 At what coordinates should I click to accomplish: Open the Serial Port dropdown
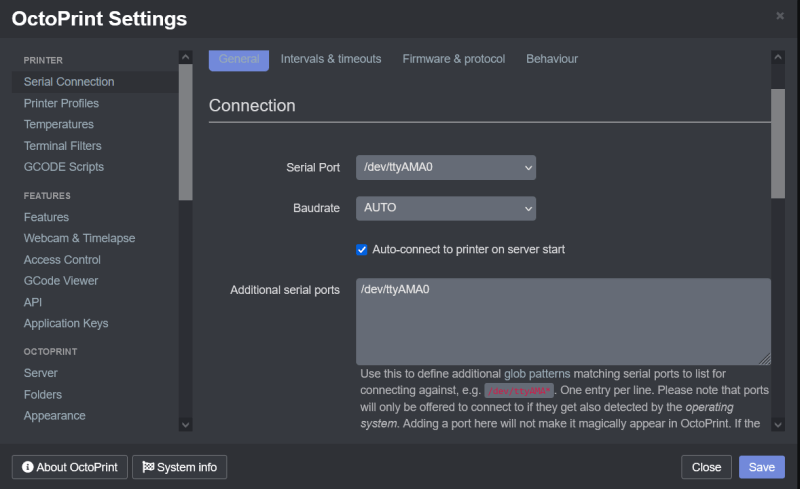(x=446, y=167)
